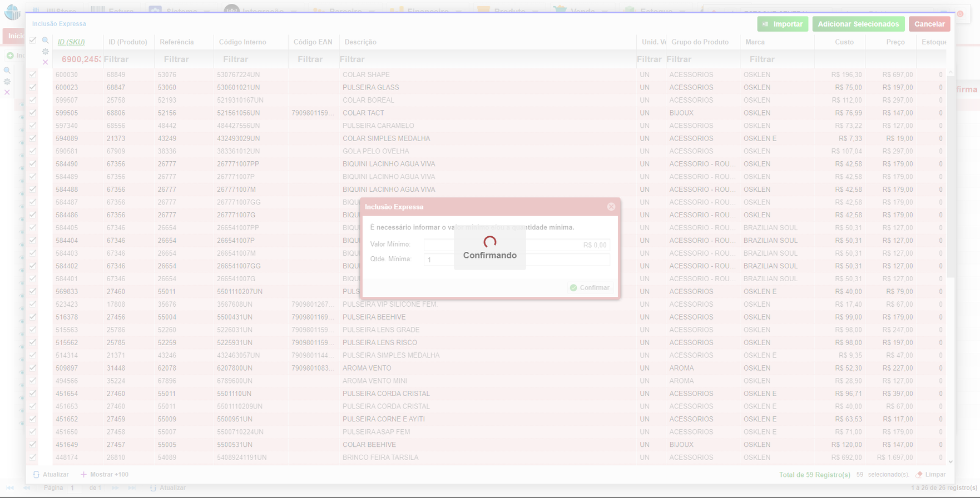Close the small Inclusão Expressa dialog
The height and width of the screenshot is (498, 980).
click(x=611, y=207)
